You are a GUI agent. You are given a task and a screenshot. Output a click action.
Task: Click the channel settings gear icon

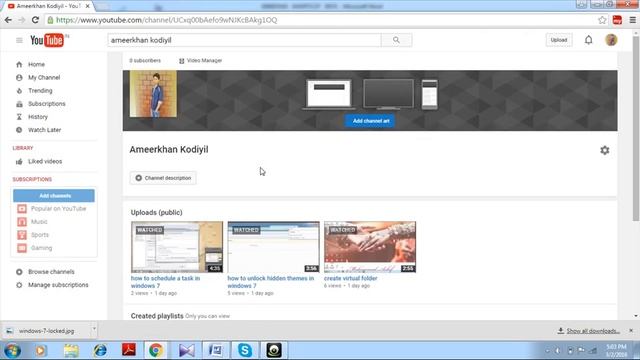coord(604,150)
